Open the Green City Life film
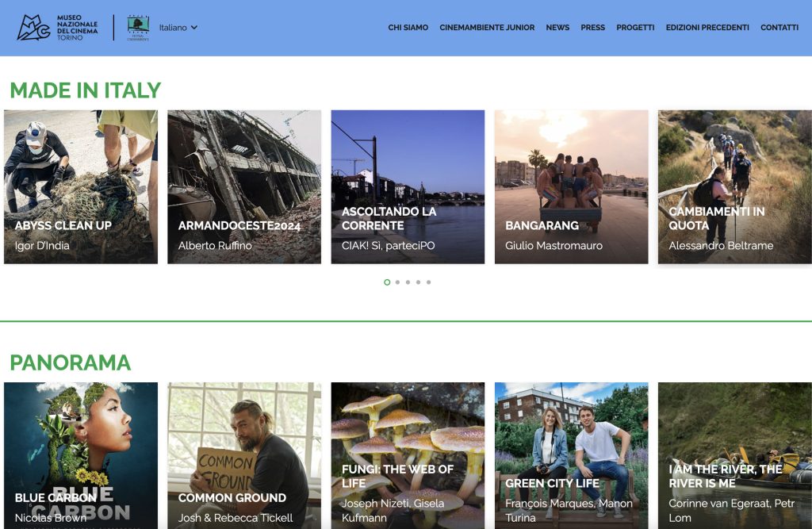 pyautogui.click(x=571, y=456)
